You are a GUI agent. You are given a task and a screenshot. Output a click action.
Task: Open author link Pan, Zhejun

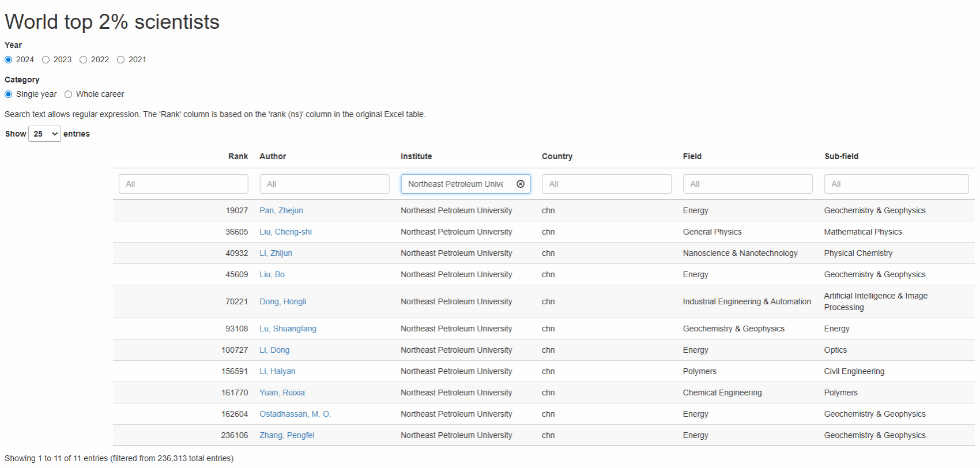[x=281, y=210]
